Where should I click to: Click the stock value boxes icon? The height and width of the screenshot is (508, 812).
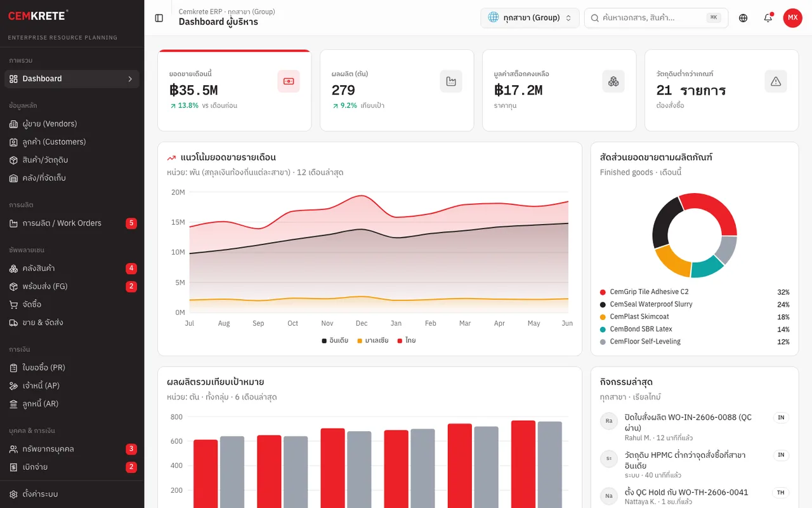point(613,81)
